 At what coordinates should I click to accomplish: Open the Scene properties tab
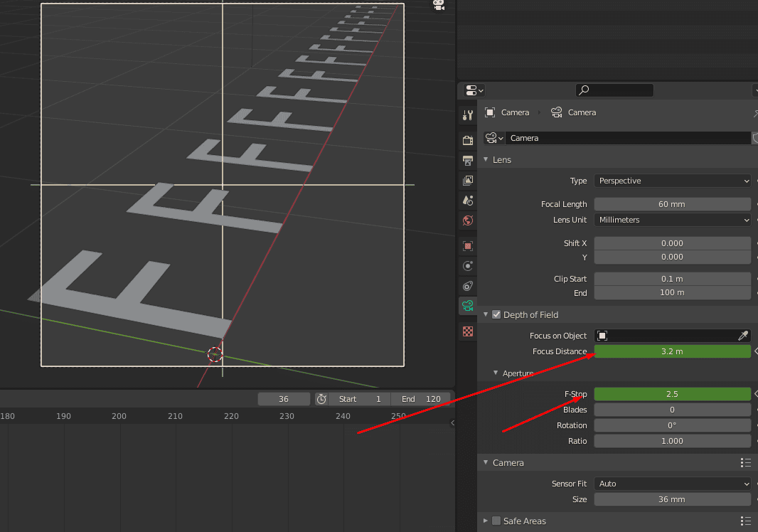tap(467, 201)
